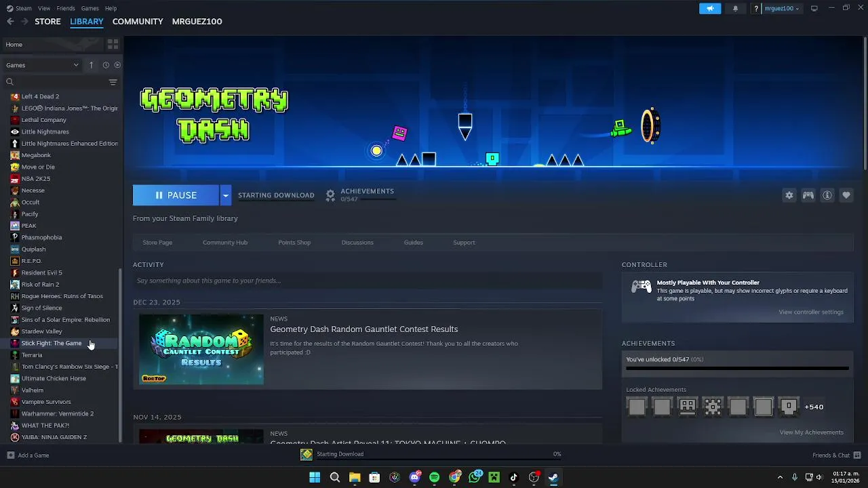Click the forward navigation arrow

[24, 21]
